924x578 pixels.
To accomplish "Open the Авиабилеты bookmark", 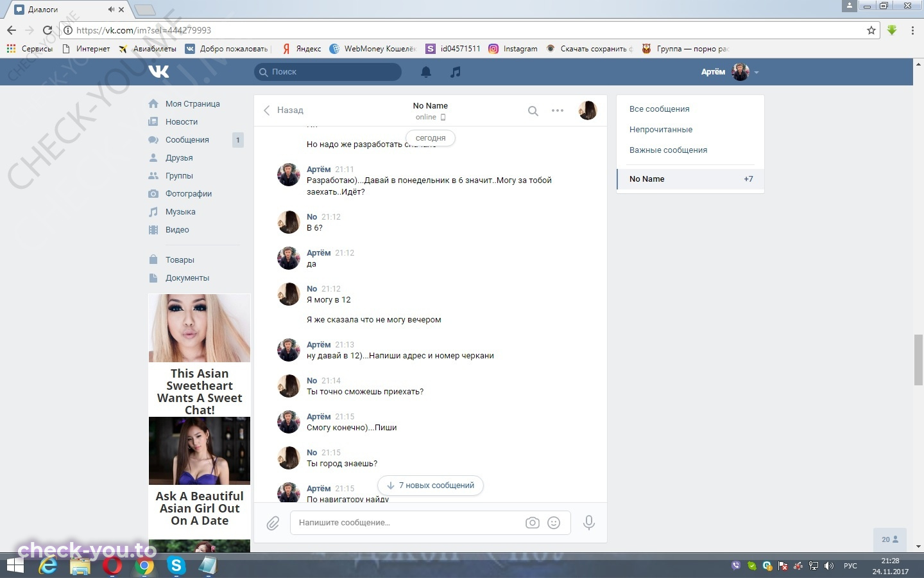I will click(x=148, y=49).
